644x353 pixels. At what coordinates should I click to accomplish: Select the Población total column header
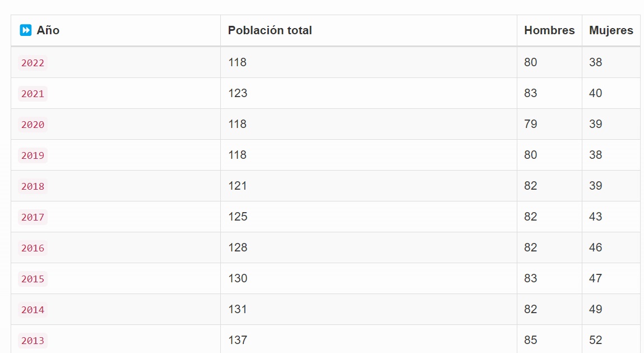270,30
